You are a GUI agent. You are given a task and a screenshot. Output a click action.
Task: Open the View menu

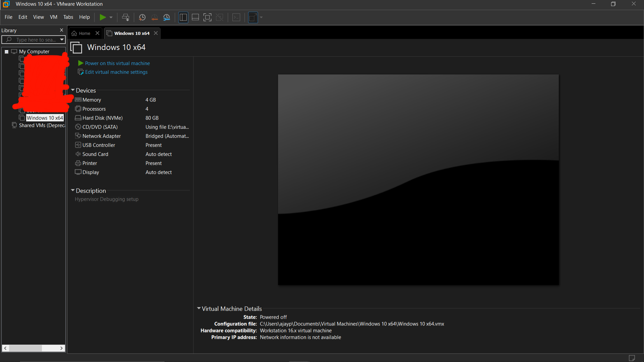(x=38, y=17)
